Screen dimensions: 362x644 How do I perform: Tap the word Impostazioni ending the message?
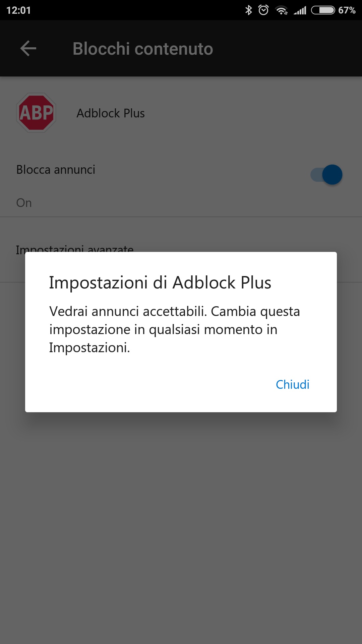click(89, 348)
